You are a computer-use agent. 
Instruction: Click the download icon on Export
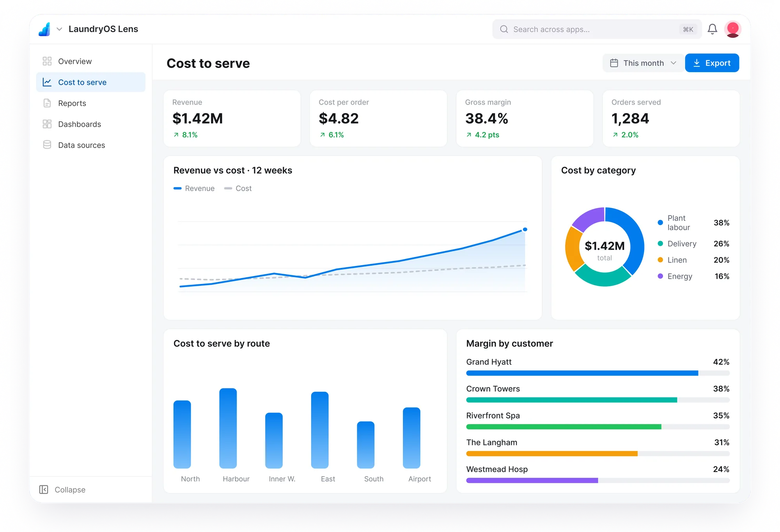pyautogui.click(x=697, y=63)
